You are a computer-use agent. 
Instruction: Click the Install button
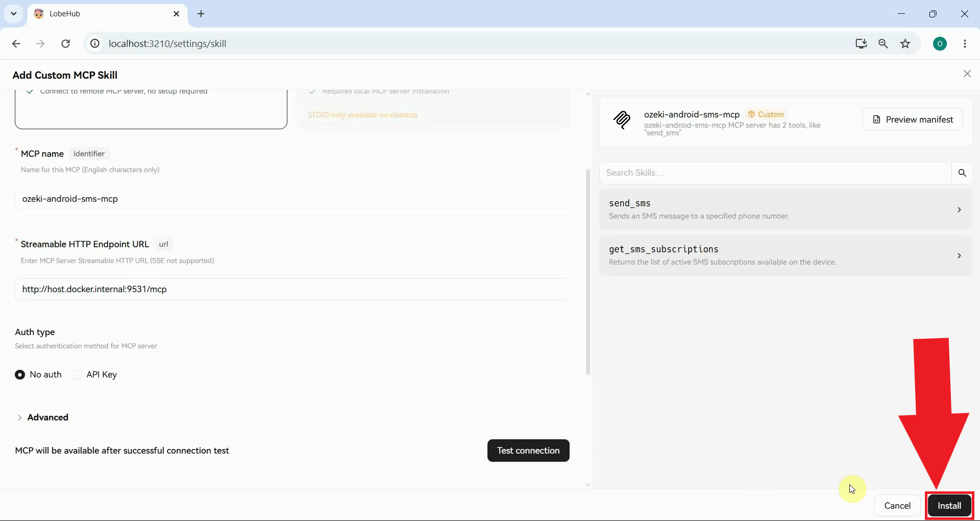coord(949,506)
